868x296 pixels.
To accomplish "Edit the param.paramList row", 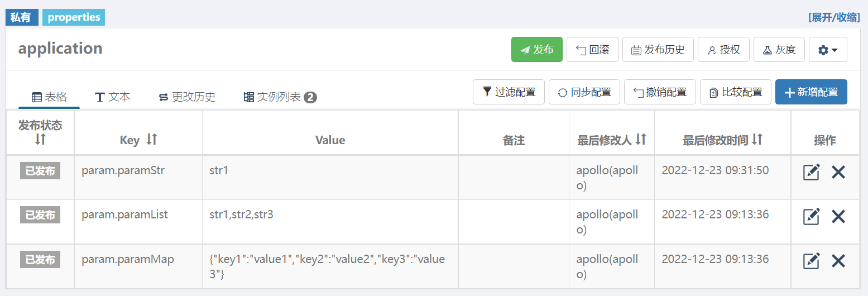I will (811, 216).
